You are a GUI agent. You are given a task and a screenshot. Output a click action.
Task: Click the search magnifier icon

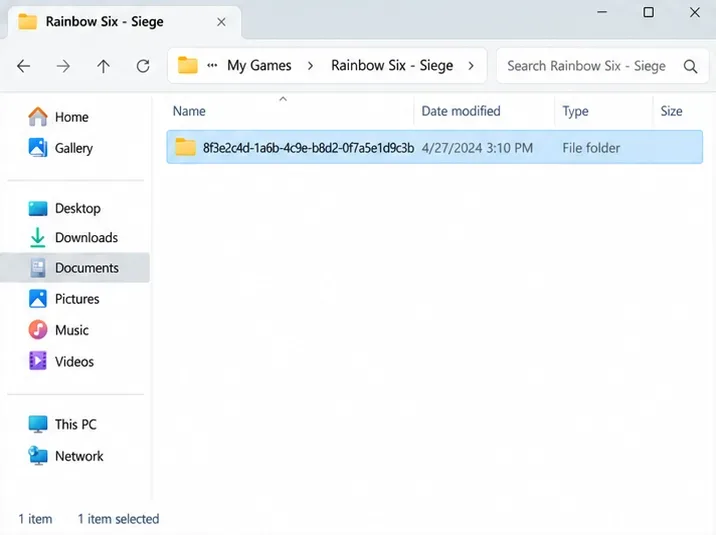(690, 67)
